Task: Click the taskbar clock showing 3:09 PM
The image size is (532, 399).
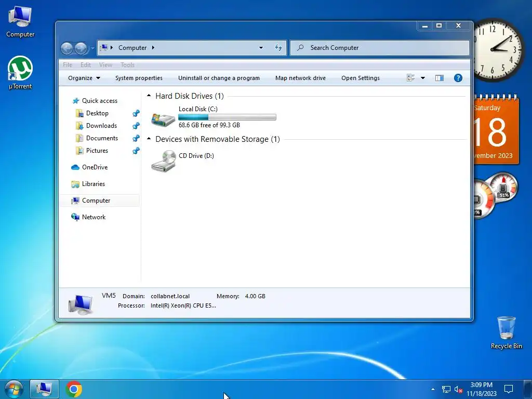Action: [482, 389]
